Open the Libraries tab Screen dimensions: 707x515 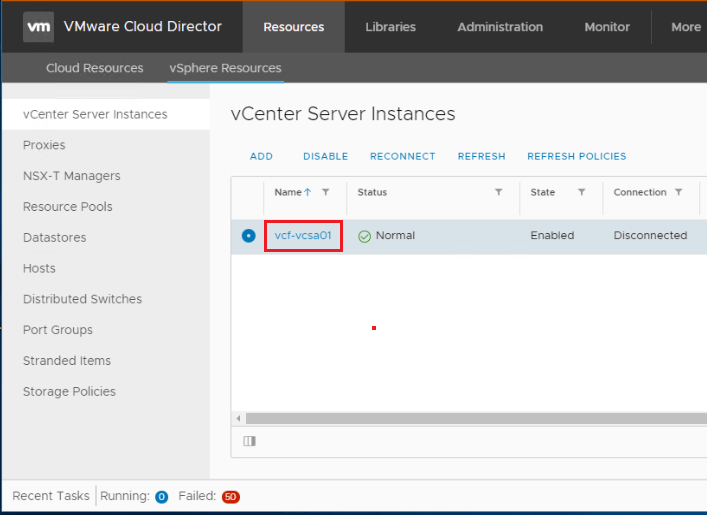tap(390, 27)
